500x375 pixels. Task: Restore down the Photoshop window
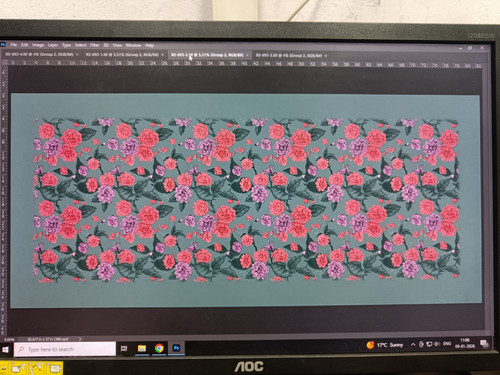[470, 48]
